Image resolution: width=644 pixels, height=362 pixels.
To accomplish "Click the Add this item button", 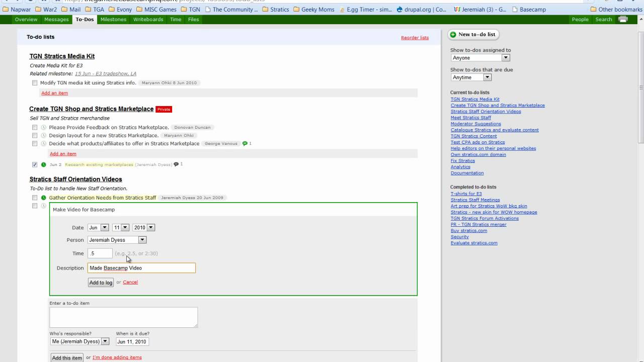I will 67,357.
